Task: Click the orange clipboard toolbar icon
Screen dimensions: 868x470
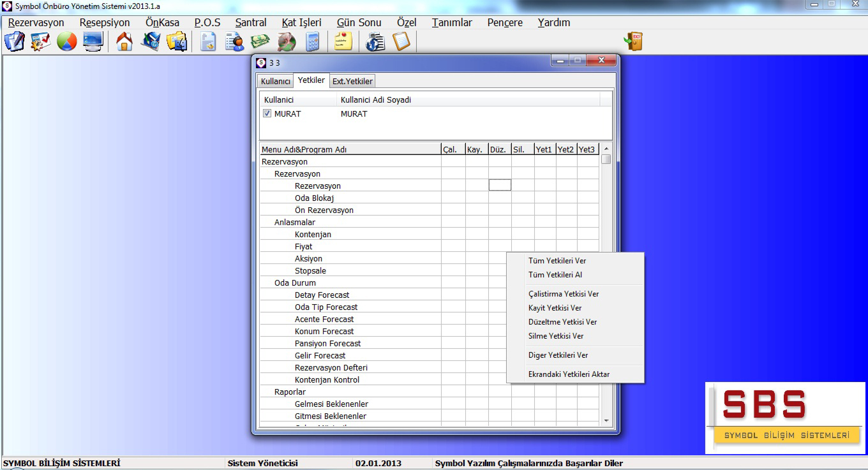Action: (401, 41)
